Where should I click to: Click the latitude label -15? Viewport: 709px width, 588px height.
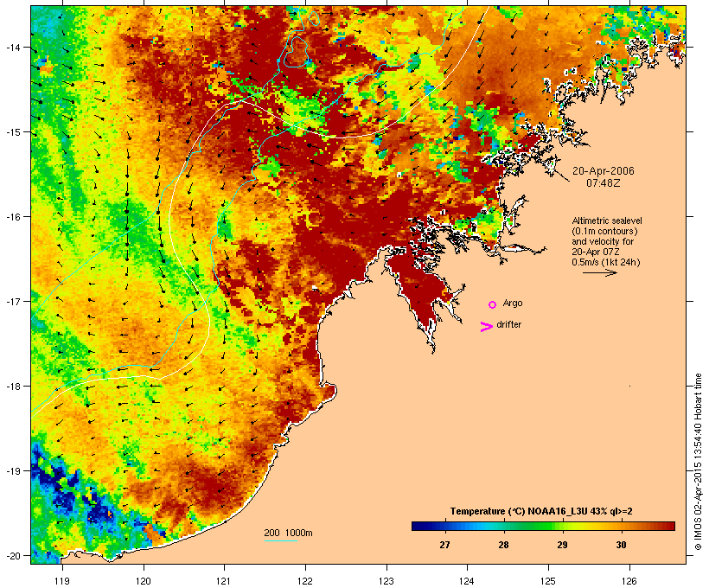tap(12, 132)
